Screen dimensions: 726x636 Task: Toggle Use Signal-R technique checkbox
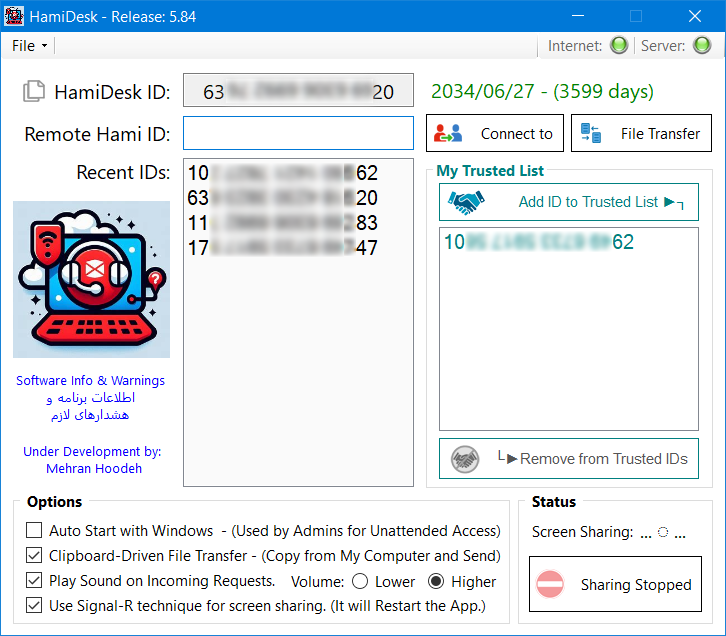34,605
